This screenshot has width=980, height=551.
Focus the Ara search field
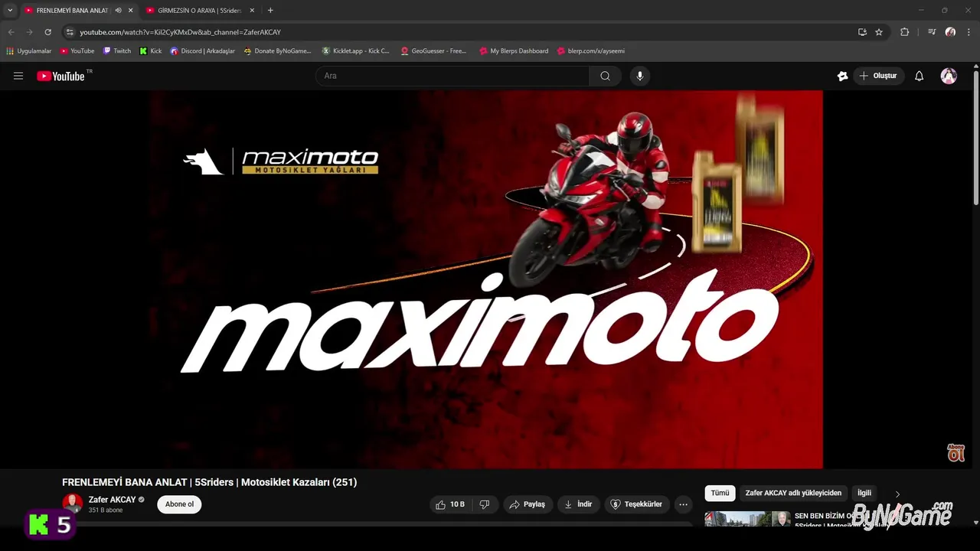coord(452,76)
